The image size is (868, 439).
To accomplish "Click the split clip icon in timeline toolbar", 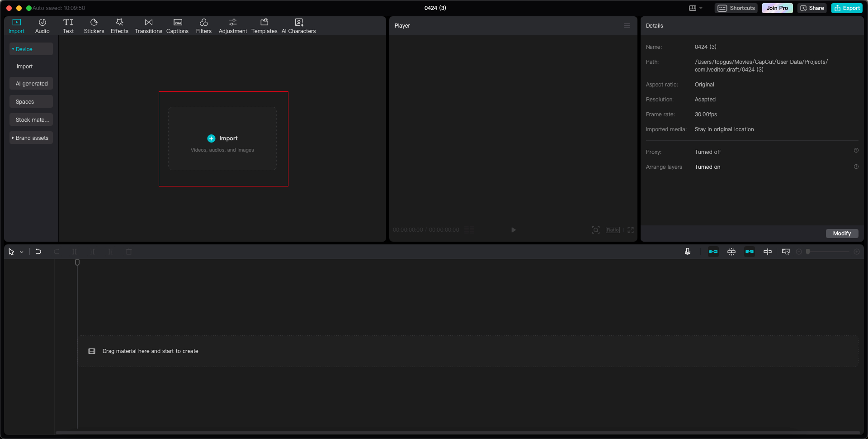I will [x=75, y=252].
